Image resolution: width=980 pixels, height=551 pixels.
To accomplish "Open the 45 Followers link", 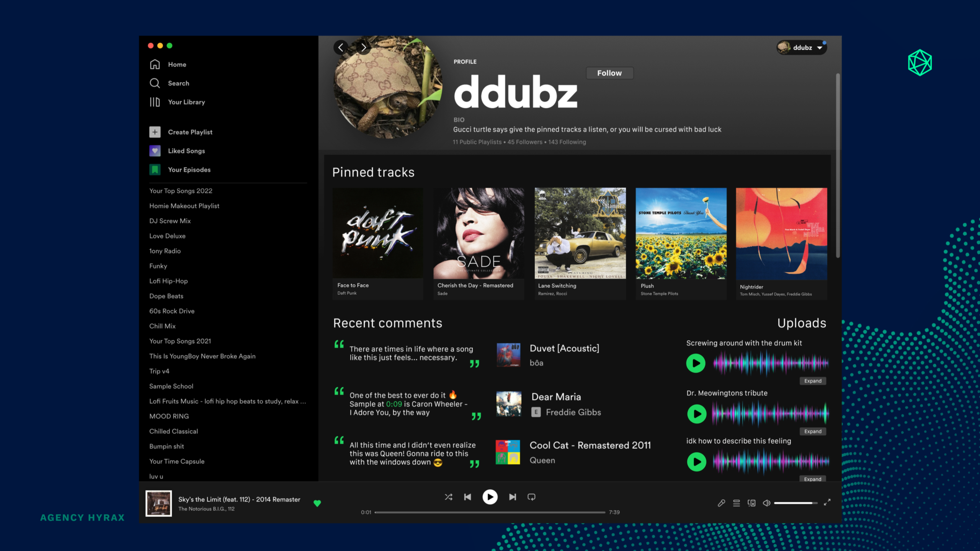I will [524, 142].
